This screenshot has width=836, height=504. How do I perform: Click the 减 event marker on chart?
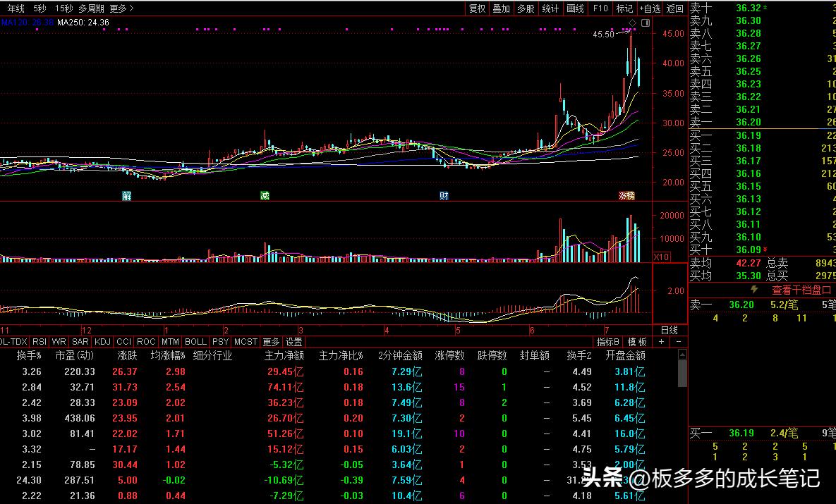265,195
